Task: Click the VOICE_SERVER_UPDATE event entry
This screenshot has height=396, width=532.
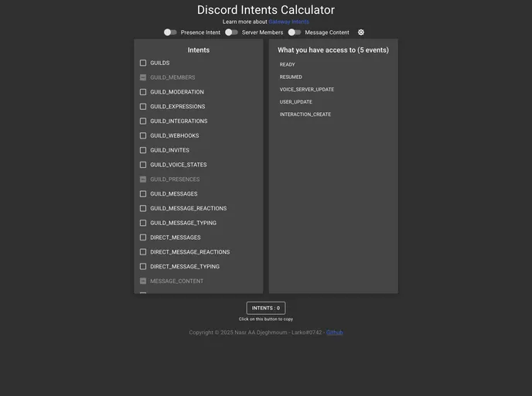Action: pyautogui.click(x=307, y=90)
